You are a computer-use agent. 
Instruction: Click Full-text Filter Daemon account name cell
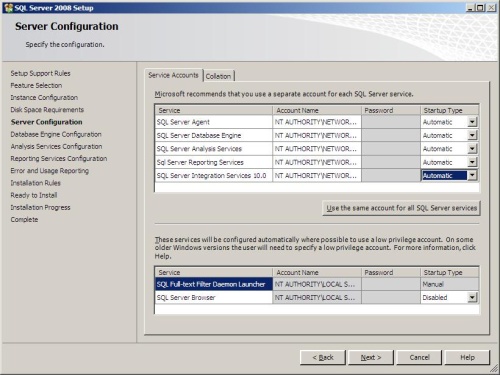(x=317, y=284)
